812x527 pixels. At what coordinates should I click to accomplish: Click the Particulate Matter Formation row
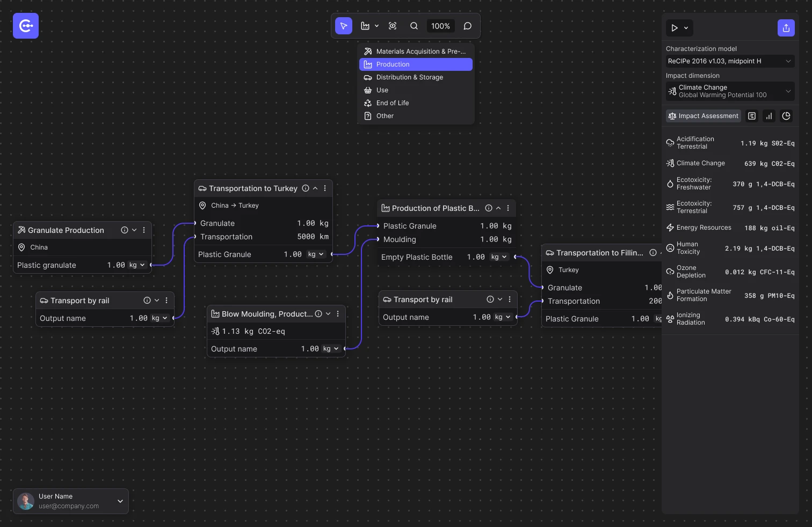tap(730, 295)
